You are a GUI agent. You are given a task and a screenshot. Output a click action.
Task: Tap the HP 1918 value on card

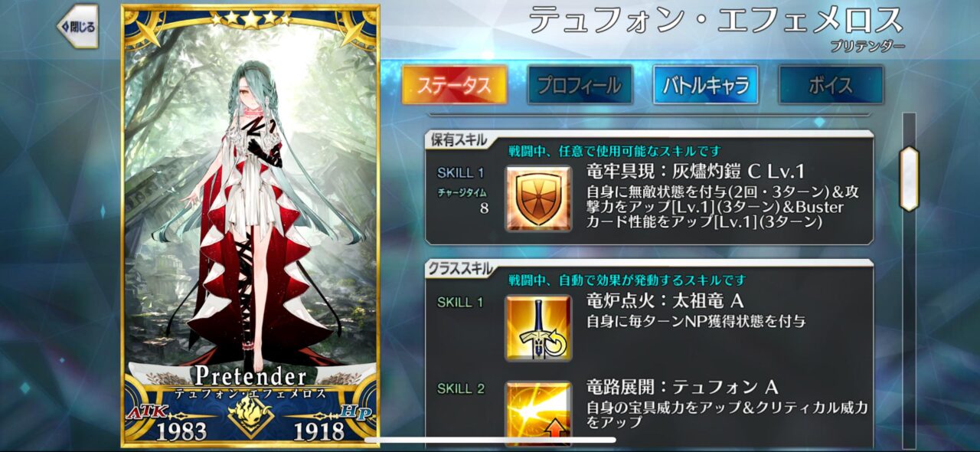318,432
